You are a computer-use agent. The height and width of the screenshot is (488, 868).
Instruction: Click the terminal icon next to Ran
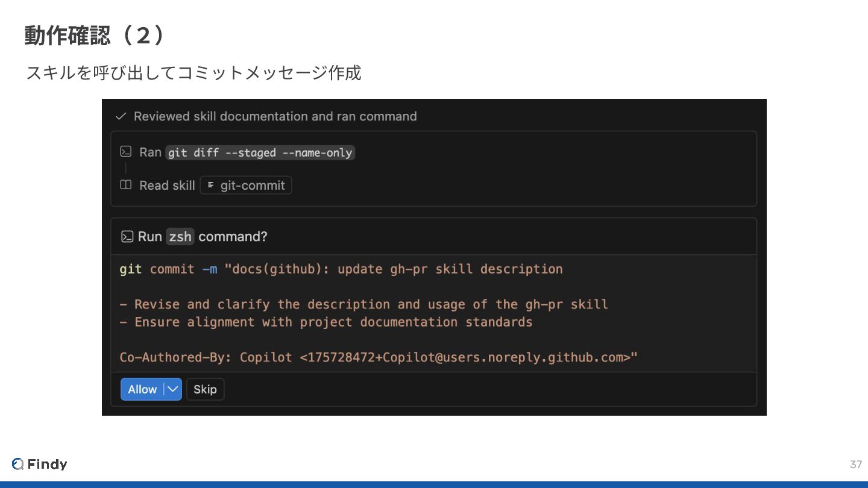click(125, 152)
